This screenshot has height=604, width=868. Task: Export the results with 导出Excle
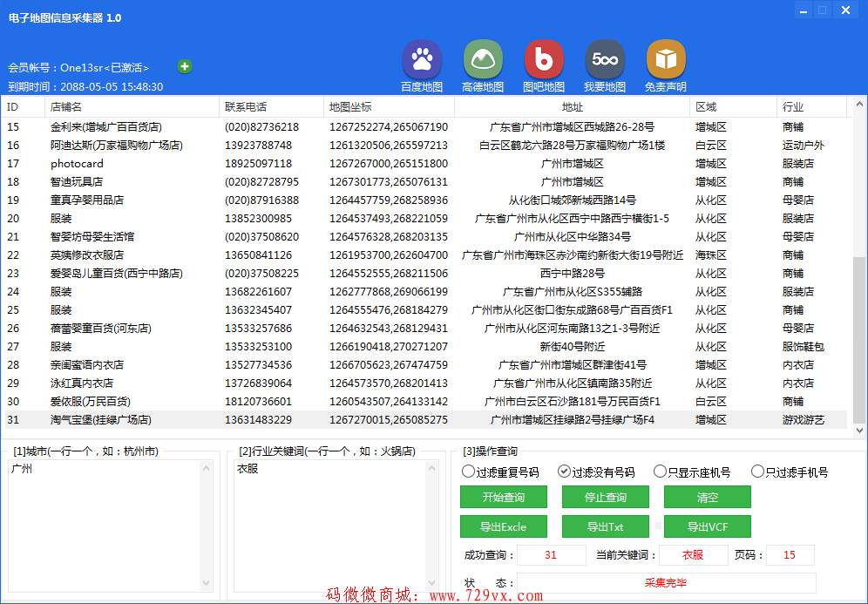504,526
